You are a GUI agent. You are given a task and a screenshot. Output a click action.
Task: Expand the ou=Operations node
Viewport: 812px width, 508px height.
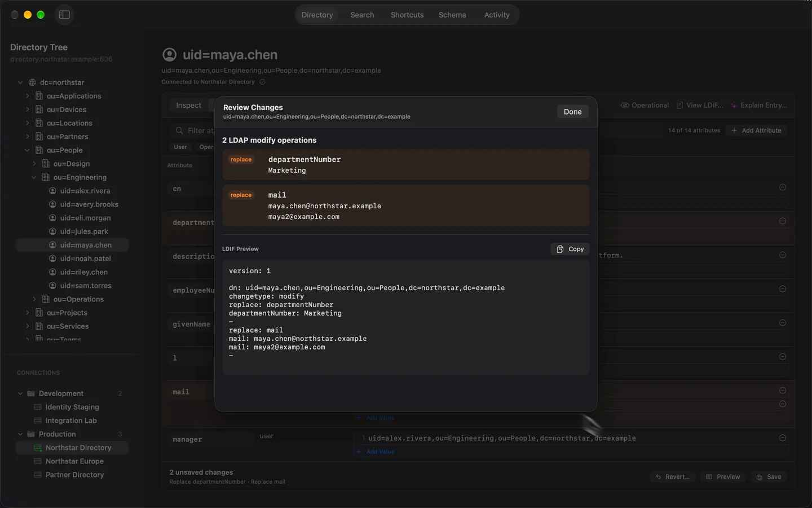(34, 299)
